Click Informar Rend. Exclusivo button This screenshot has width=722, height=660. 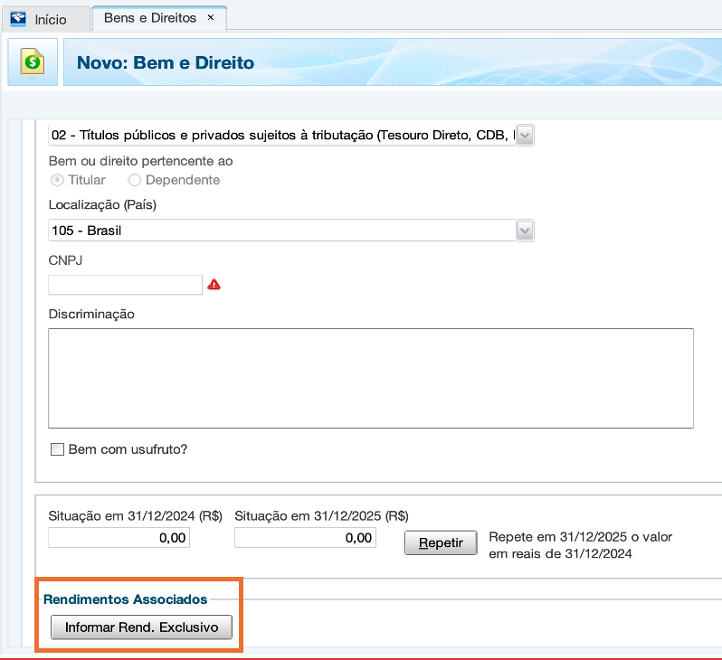click(141, 627)
